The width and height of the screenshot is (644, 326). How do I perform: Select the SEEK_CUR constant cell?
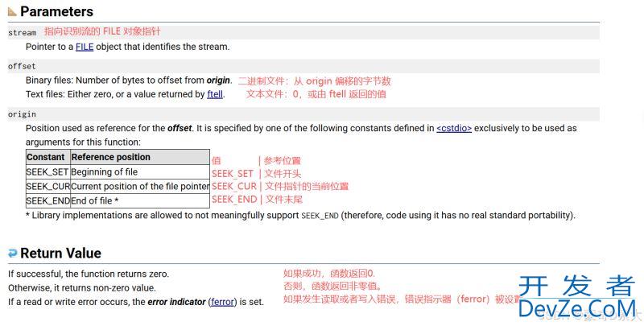[47, 186]
